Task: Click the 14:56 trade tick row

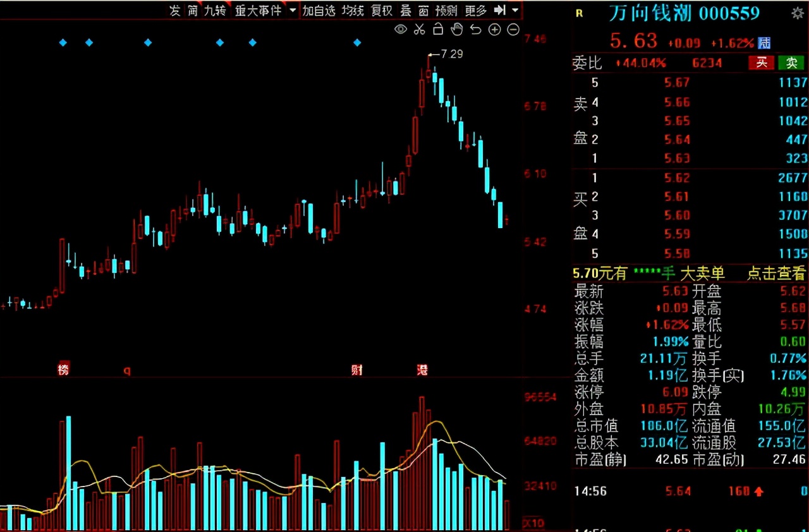Action: [690, 491]
